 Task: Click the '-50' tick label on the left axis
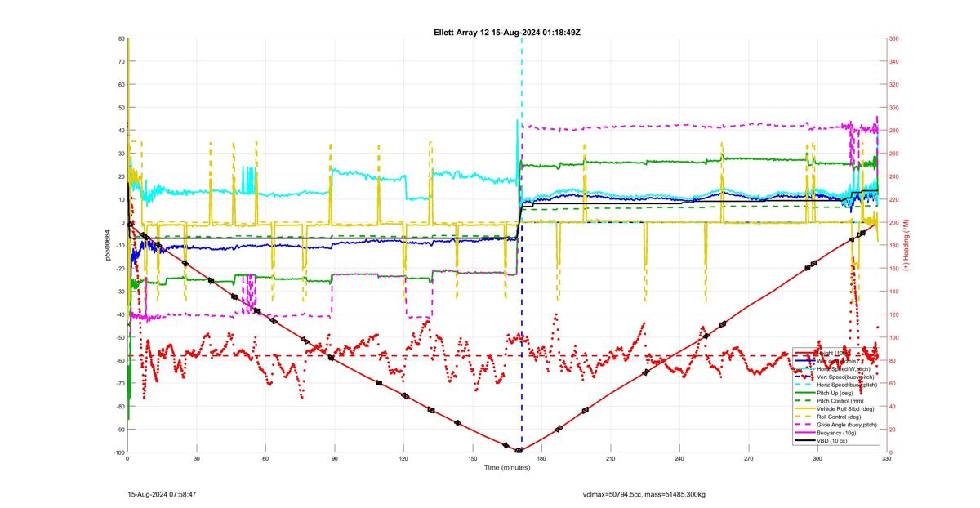pyautogui.click(x=119, y=337)
